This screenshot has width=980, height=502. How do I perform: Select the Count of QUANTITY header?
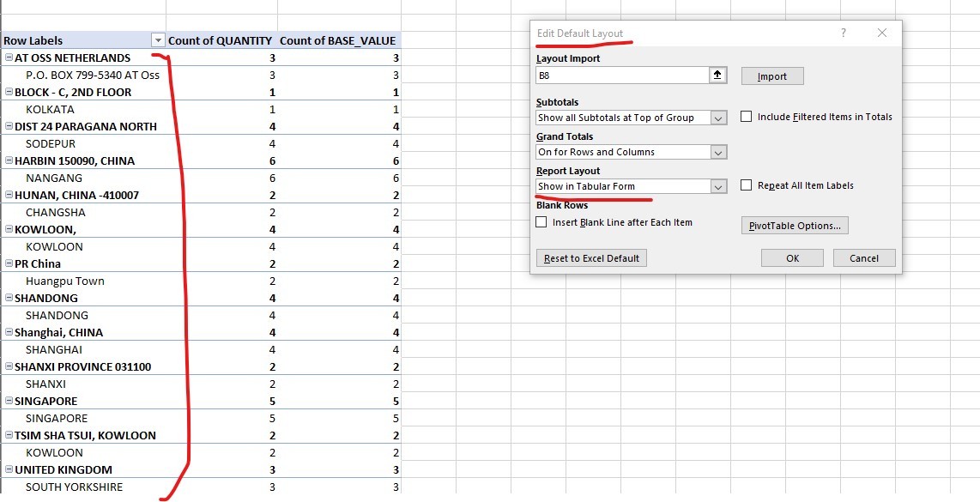point(220,40)
